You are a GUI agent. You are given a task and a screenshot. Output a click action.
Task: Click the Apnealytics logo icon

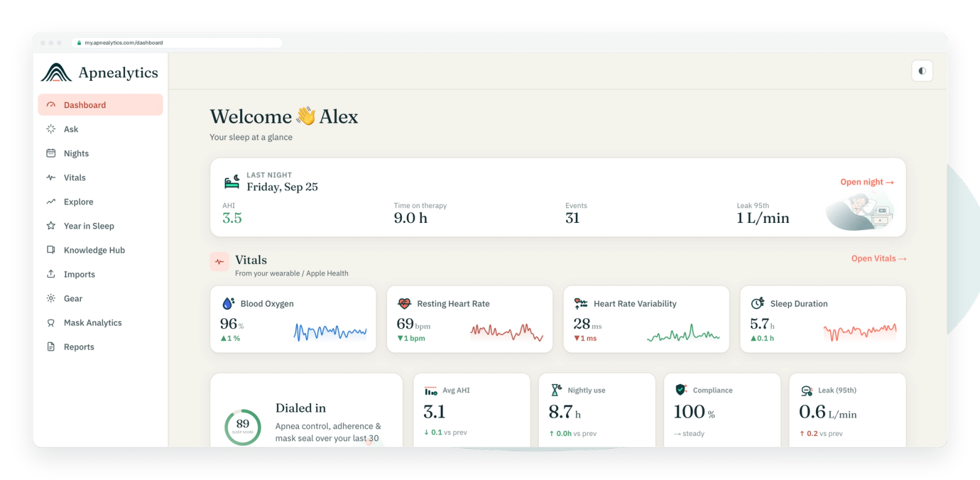[56, 73]
